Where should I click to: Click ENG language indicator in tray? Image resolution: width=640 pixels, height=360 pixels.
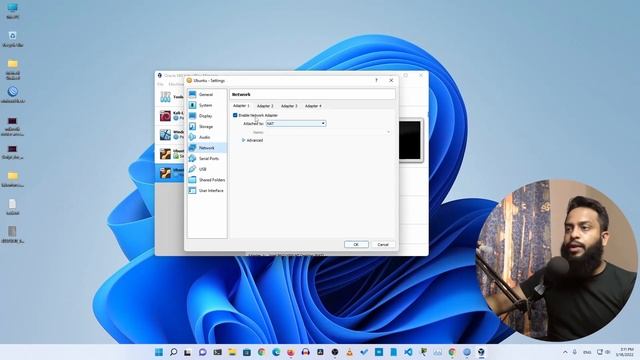[x=587, y=352]
